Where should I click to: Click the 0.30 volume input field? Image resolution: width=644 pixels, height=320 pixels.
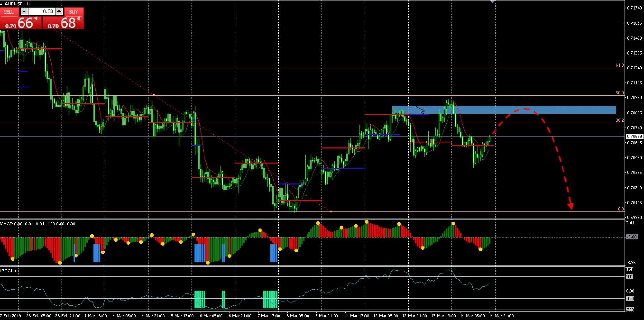(41, 12)
